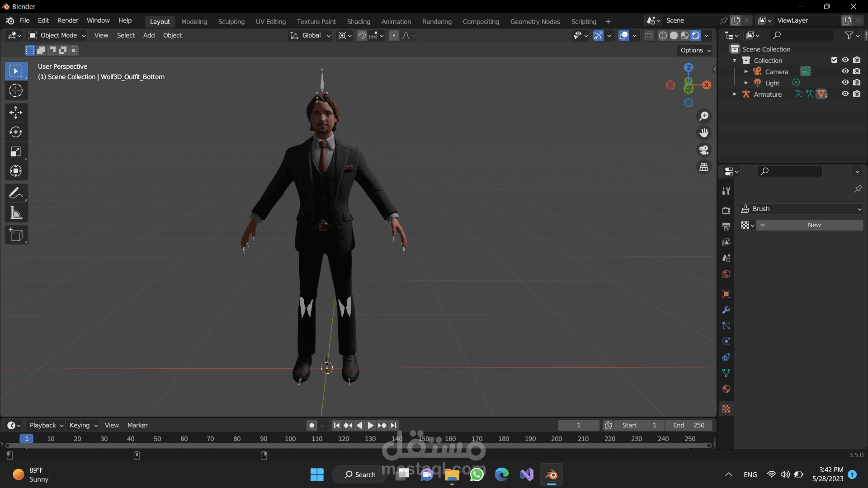The image size is (868, 488).
Task: Choose the Measure tool
Action: (x=16, y=213)
